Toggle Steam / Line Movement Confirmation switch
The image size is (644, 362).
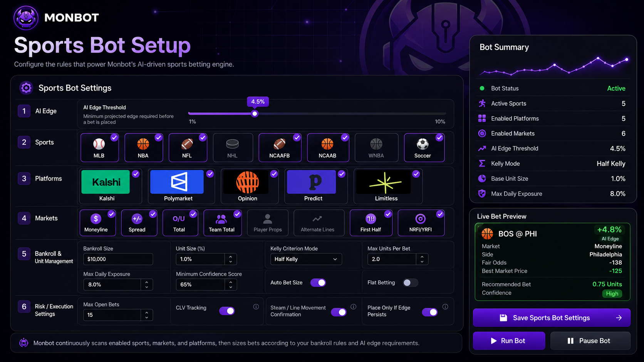point(339,312)
